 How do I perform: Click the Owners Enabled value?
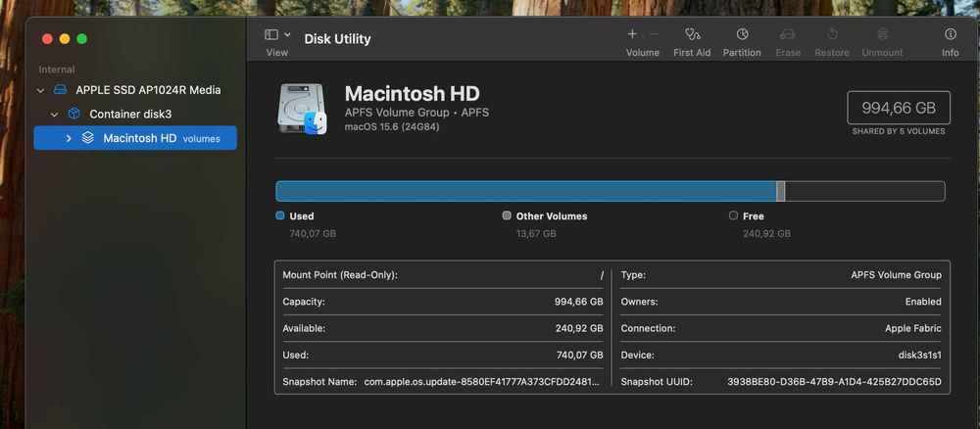click(923, 302)
